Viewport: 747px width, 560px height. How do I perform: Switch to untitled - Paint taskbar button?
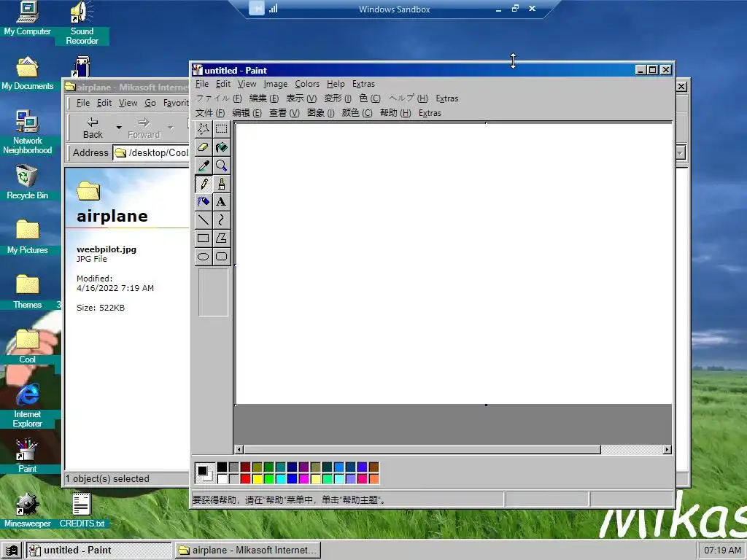[x=98, y=551]
